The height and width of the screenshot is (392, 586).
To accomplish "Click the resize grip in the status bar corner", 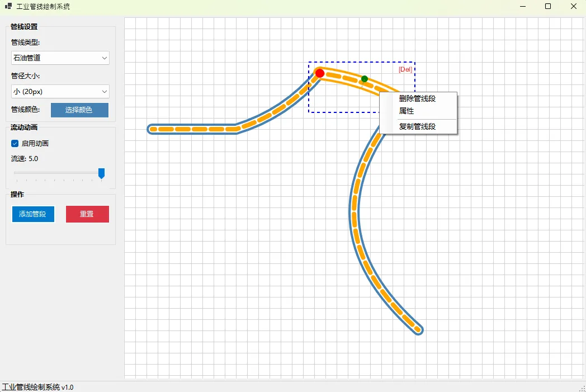I will tap(582, 388).
